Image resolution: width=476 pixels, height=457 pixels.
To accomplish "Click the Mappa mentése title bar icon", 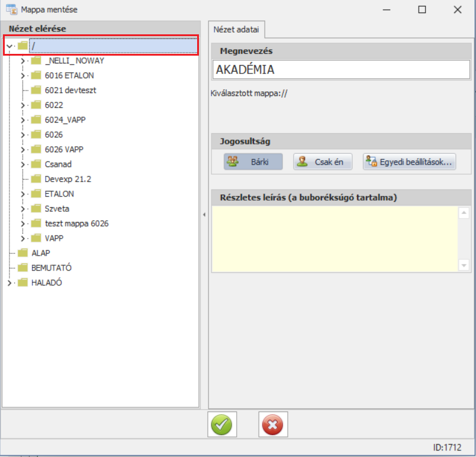I will point(11,9).
